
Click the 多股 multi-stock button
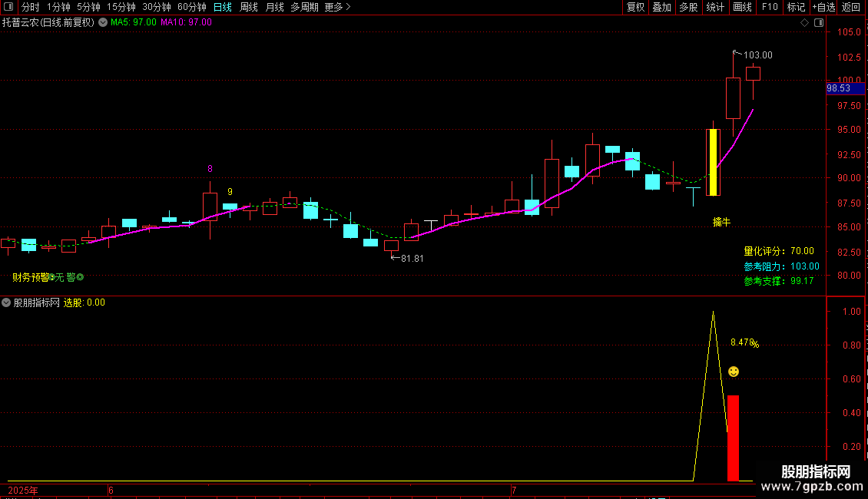click(688, 7)
